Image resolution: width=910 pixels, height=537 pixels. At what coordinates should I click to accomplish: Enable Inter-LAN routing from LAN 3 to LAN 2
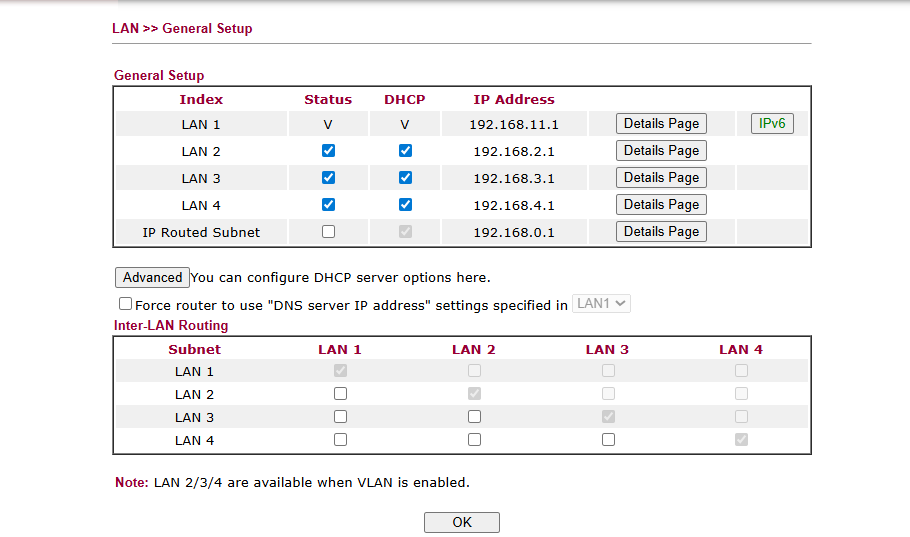pos(474,417)
